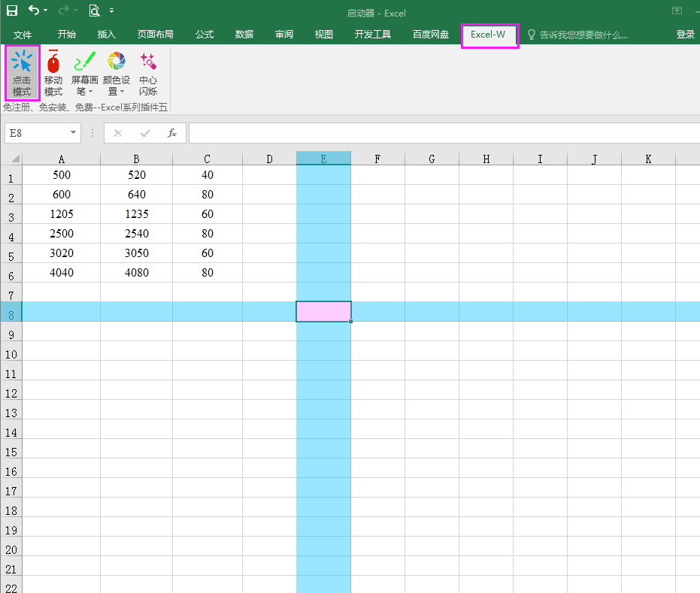This screenshot has height=593, width=700.
Task: Select row 8 header
Action: point(11,312)
